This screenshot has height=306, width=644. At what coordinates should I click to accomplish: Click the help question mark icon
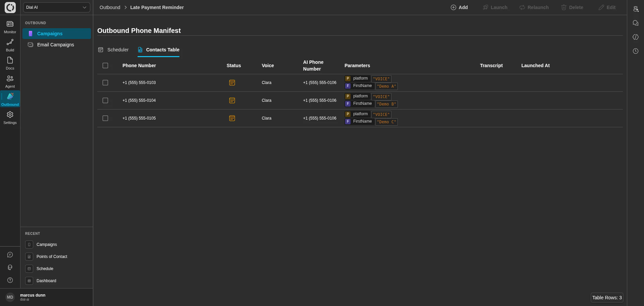(10, 280)
